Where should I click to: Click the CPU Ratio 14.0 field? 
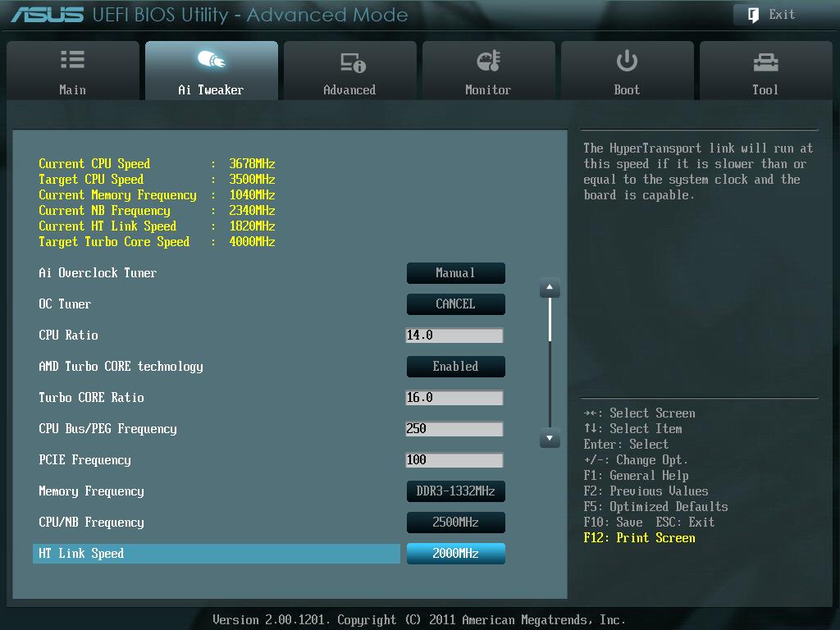[x=454, y=336]
